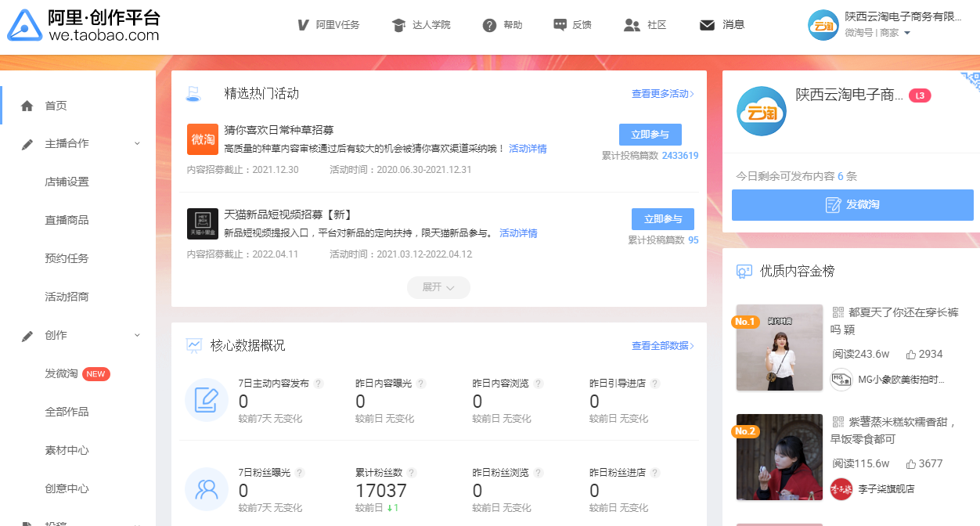Viewport: 980px width, 526px height.
Task: Click help icon next to 昨日引导进店
Action: click(x=655, y=384)
